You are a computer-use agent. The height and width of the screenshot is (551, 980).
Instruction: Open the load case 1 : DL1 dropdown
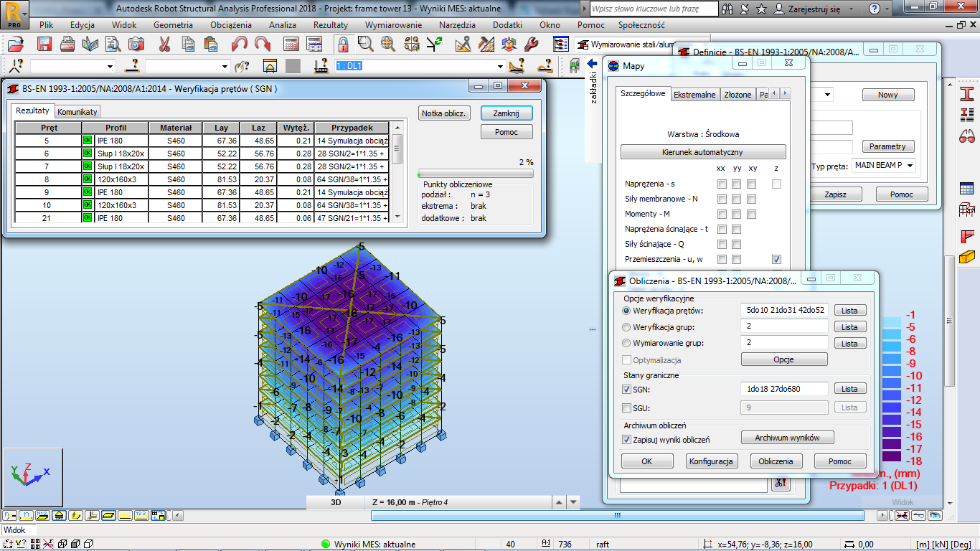click(x=499, y=66)
